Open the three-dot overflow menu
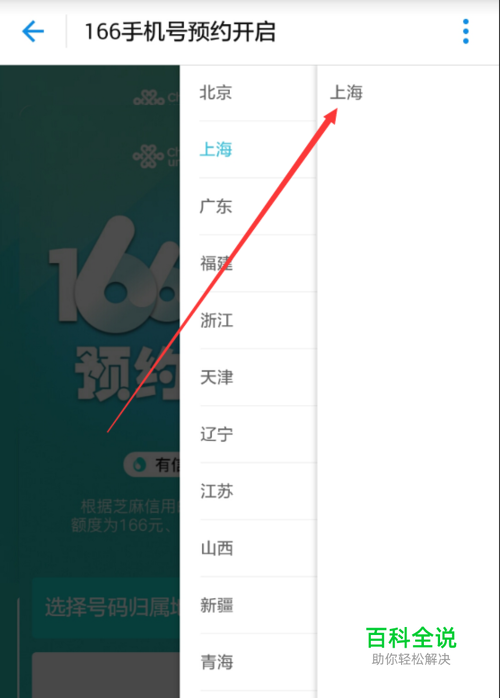500x698 pixels. coord(466,32)
